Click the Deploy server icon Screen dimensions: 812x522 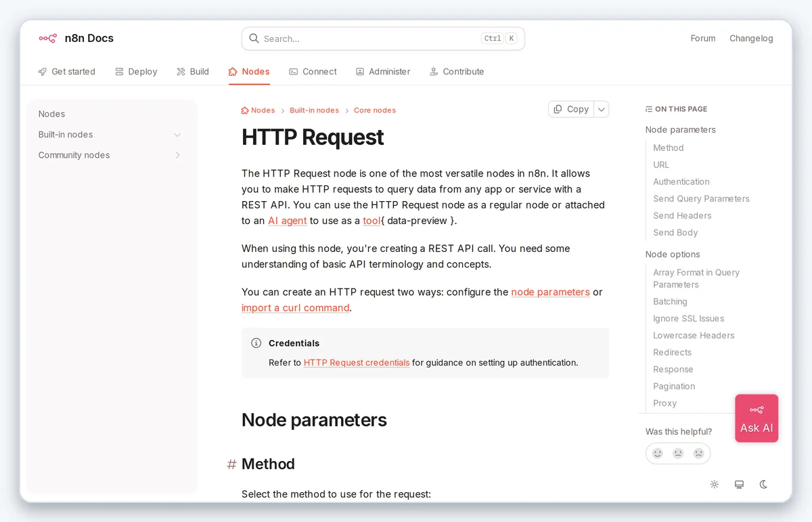click(x=119, y=72)
